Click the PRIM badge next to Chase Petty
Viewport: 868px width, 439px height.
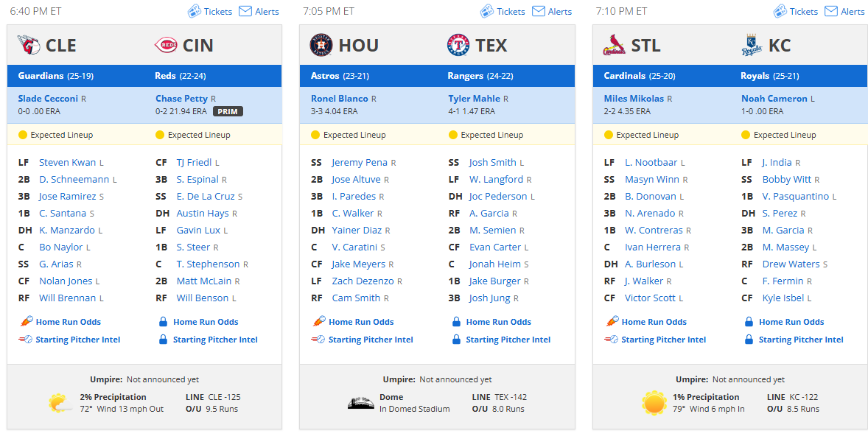click(228, 111)
